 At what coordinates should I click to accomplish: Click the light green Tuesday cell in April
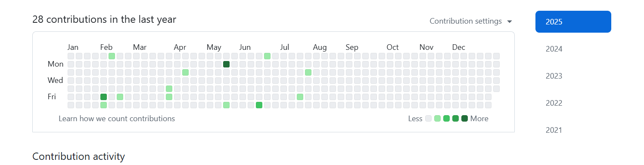(x=185, y=72)
